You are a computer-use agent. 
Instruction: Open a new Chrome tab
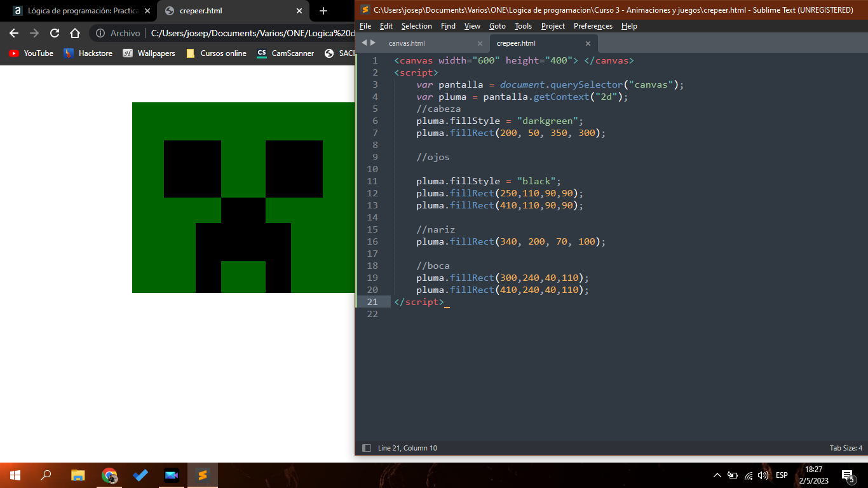pyautogui.click(x=323, y=11)
